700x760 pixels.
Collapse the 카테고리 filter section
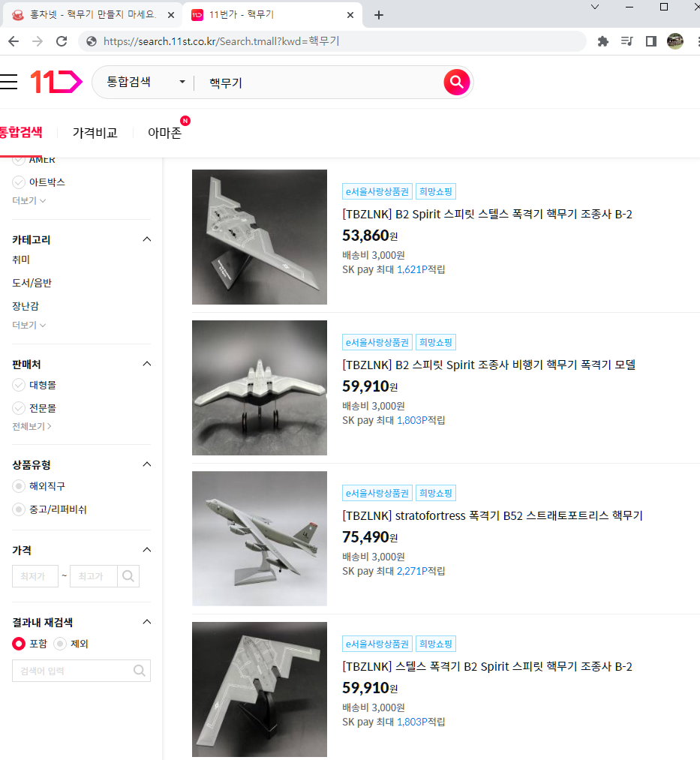147,239
